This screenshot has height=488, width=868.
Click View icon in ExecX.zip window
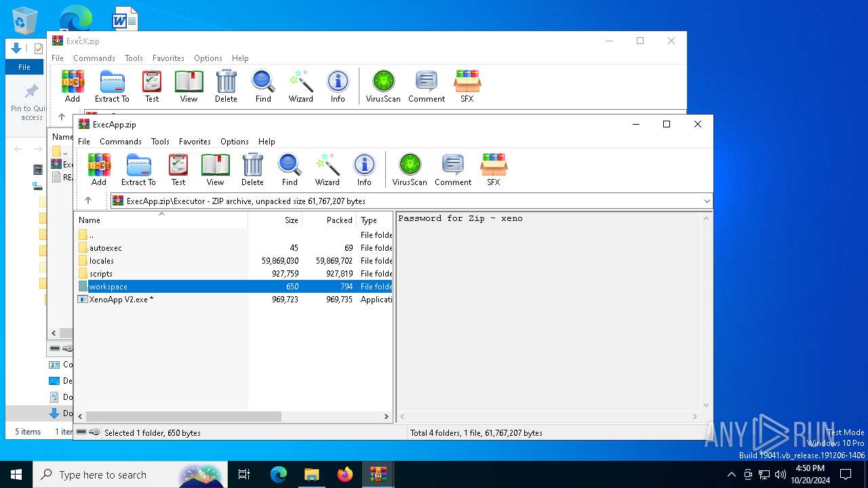pyautogui.click(x=189, y=86)
